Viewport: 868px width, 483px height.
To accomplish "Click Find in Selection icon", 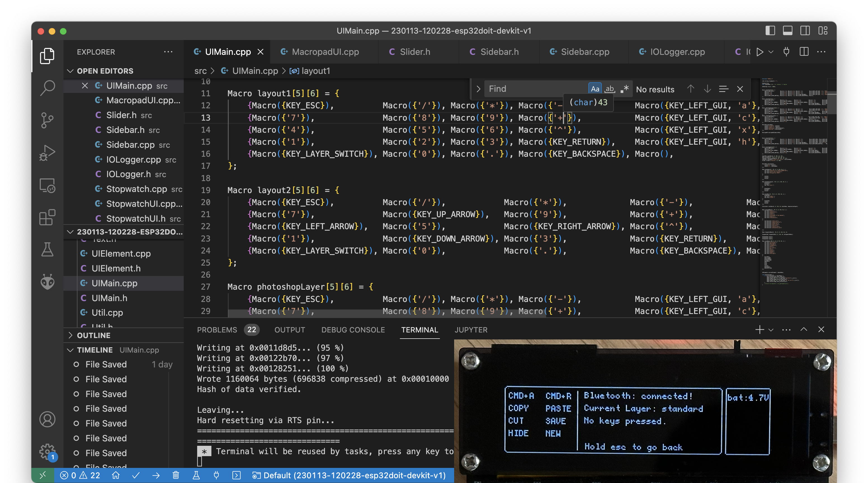I will coord(724,89).
